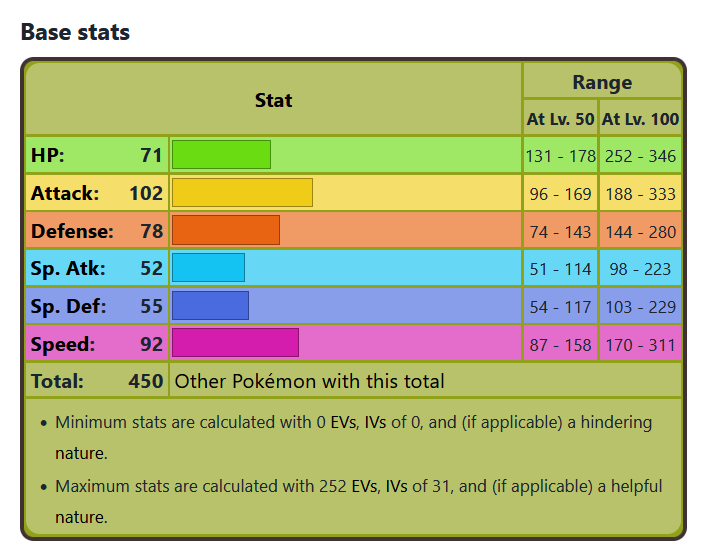Click the cyan Sp. Atk stat bar
This screenshot has height=546, width=703.
pyautogui.click(x=208, y=268)
